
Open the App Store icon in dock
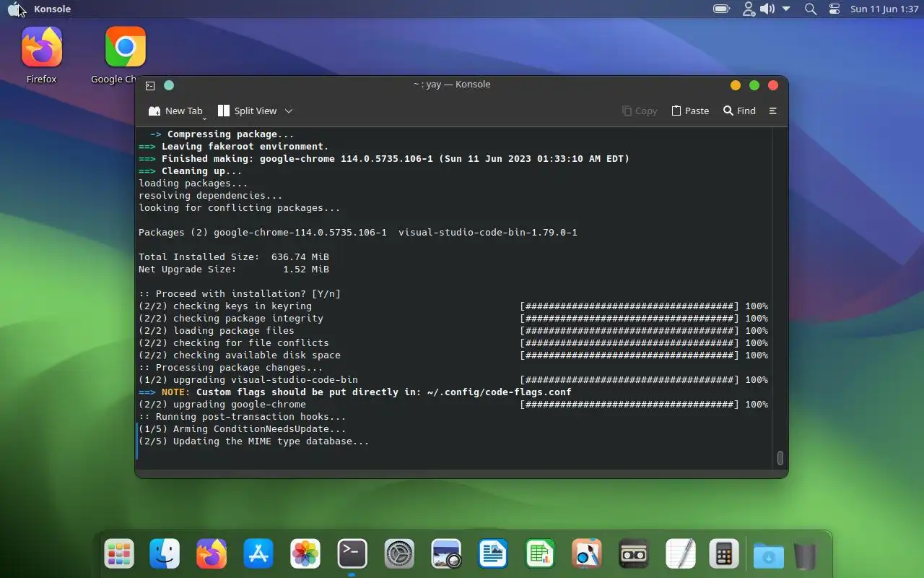pyautogui.click(x=258, y=555)
